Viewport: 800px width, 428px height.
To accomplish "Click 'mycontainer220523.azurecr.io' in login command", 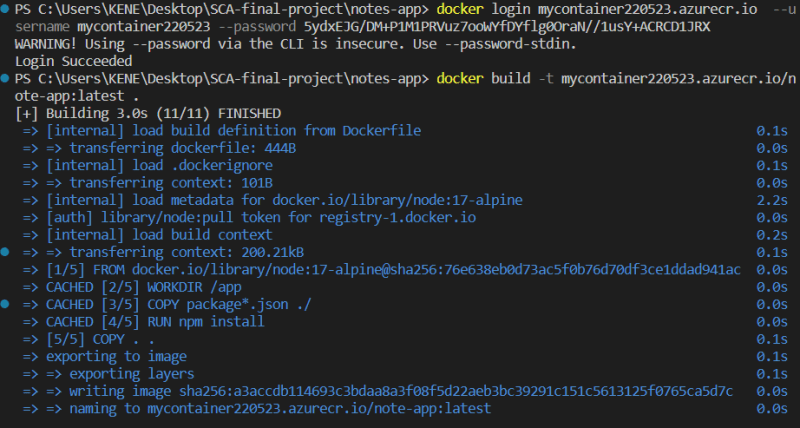I will [647, 9].
